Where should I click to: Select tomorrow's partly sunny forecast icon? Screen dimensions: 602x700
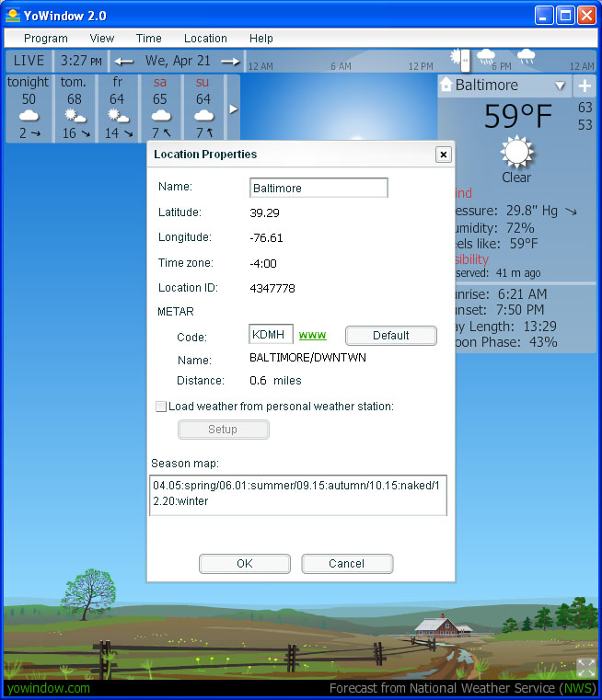(x=75, y=116)
